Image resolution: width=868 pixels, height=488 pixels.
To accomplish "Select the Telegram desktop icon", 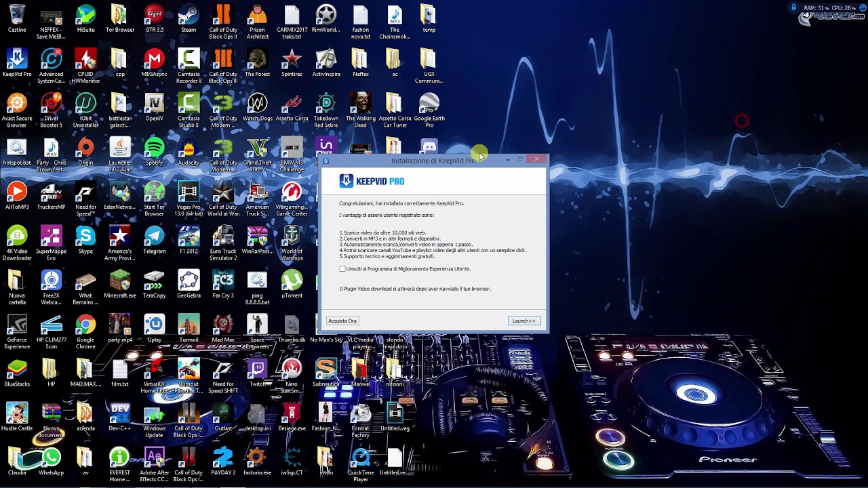I will (x=154, y=237).
